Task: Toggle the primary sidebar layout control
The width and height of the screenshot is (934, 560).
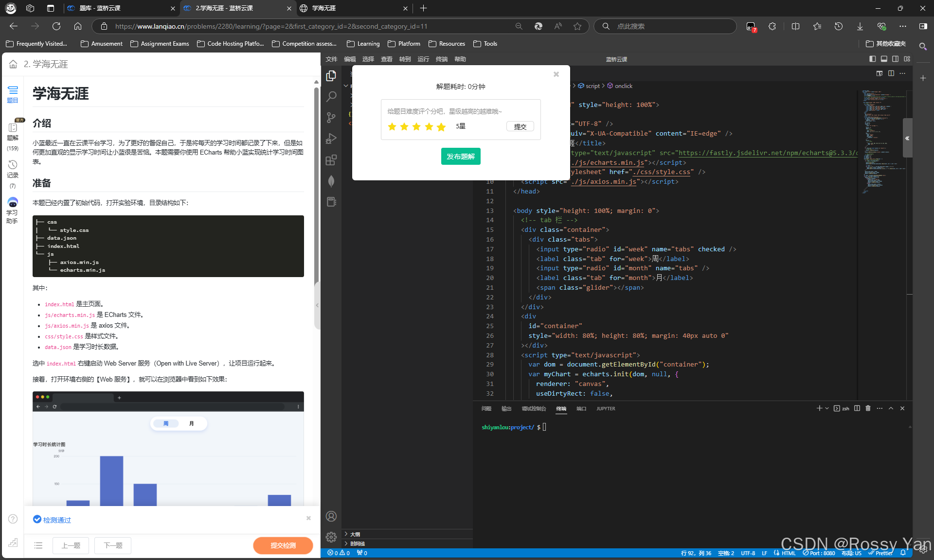Action: (x=872, y=59)
